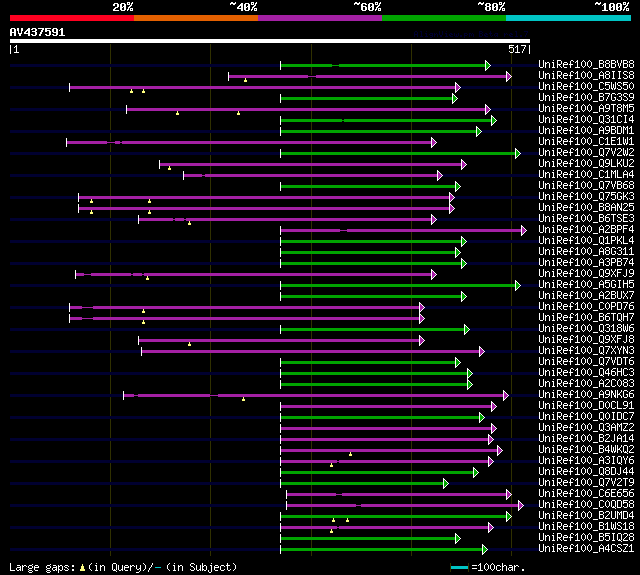
Task: Click the UniRef100_Q75GK3 label
Action: click(x=586, y=197)
